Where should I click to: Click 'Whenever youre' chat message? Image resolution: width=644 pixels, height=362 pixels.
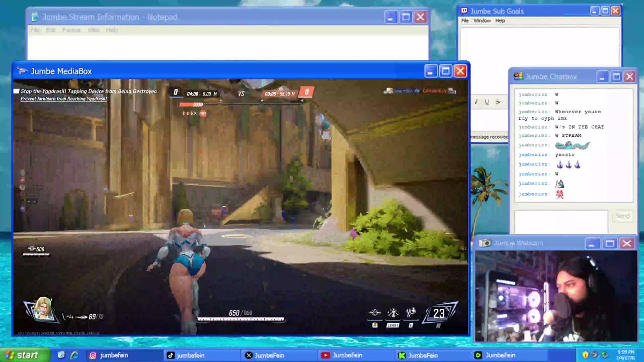click(x=578, y=112)
